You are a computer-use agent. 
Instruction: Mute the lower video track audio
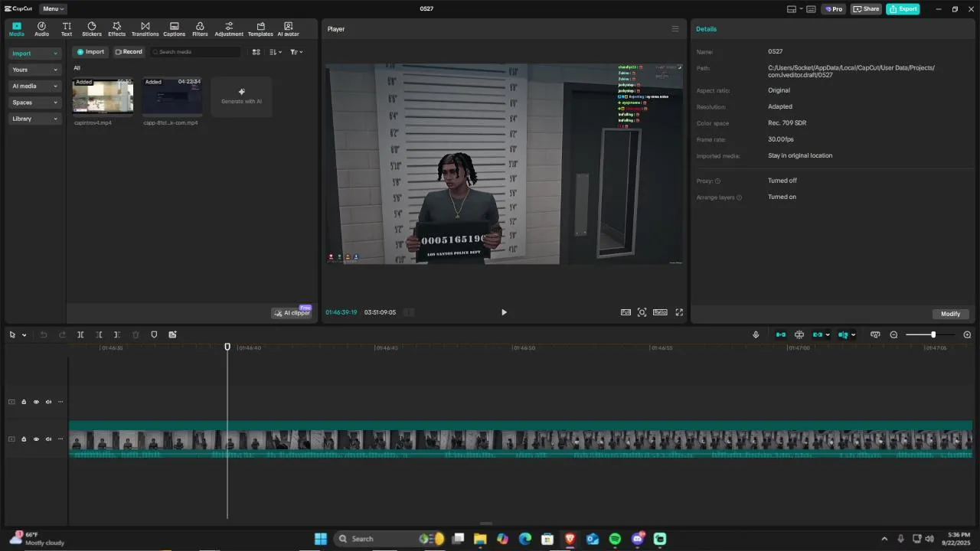click(x=48, y=439)
